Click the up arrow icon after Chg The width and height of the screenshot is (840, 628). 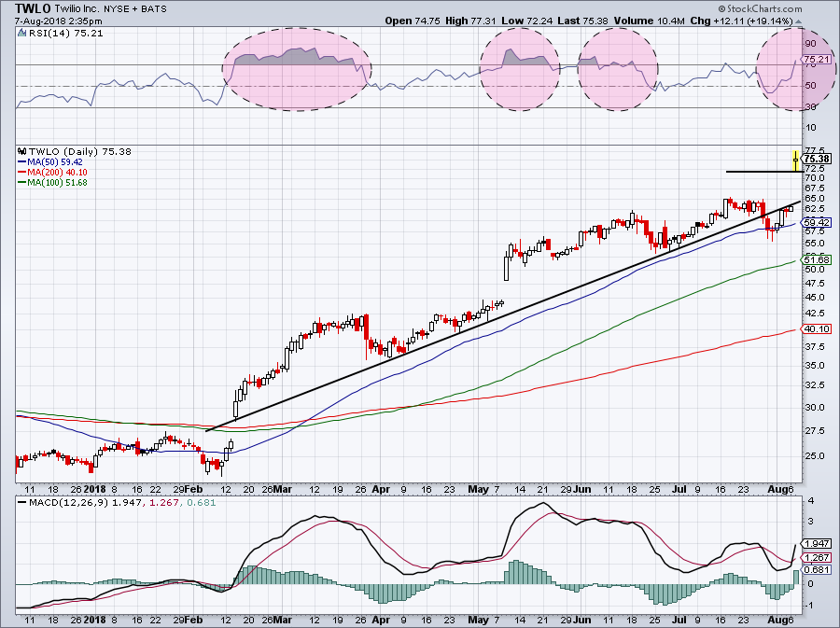pyautogui.click(x=799, y=22)
